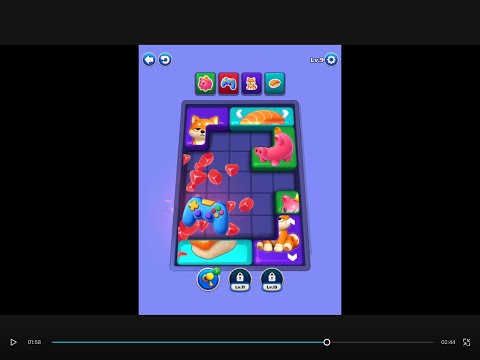Click the Lv.9 level label
The width and height of the screenshot is (480, 360).
pos(317,60)
